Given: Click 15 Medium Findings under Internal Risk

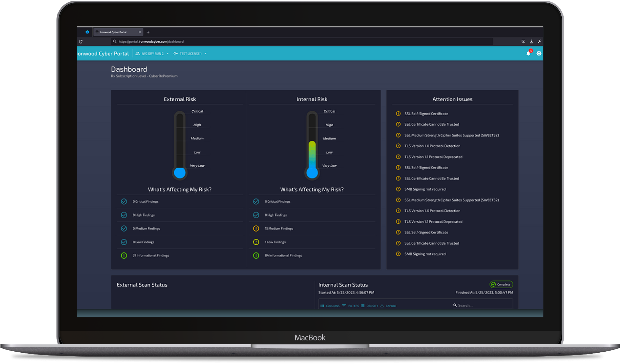Looking at the screenshot, I should (x=279, y=228).
